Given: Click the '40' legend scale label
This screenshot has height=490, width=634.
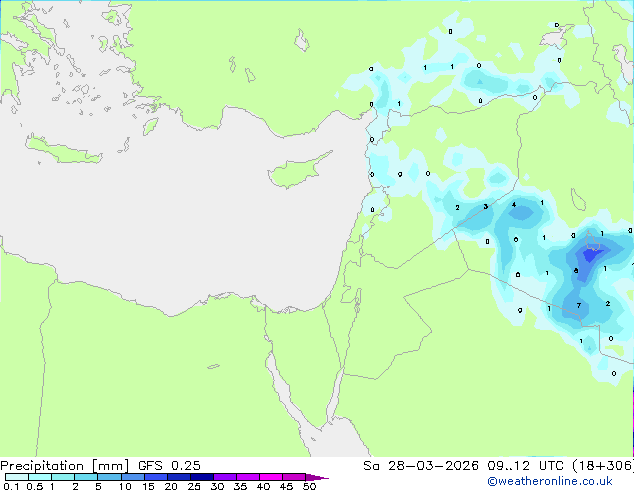Looking at the screenshot, I should (263, 486).
